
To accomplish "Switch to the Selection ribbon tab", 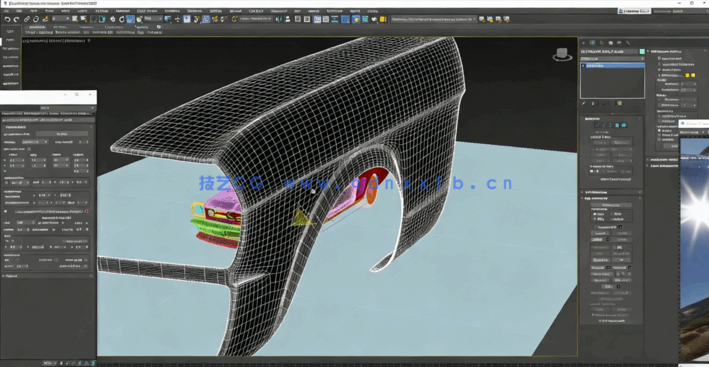I will [x=85, y=27].
